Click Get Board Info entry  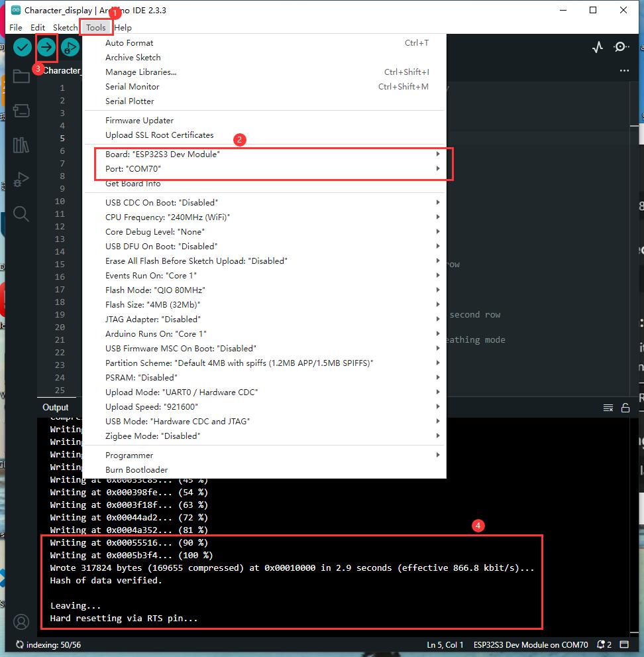coord(264,184)
